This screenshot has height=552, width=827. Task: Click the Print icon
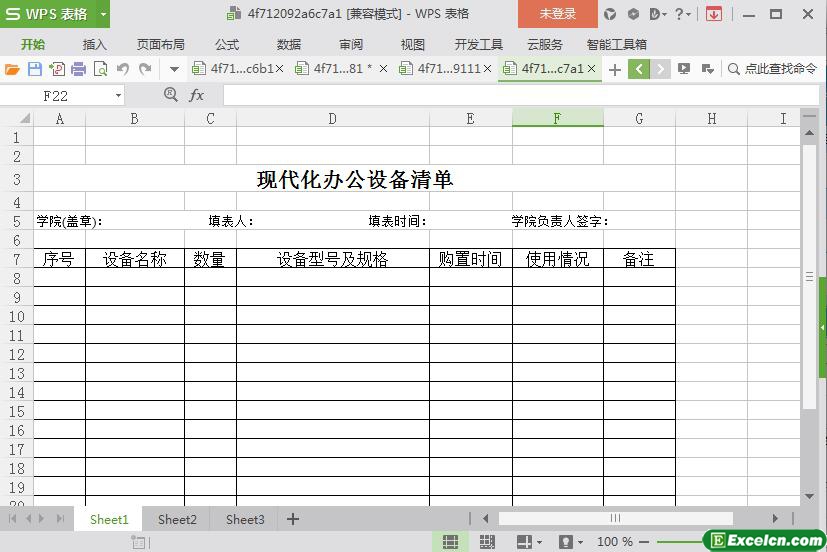79,69
